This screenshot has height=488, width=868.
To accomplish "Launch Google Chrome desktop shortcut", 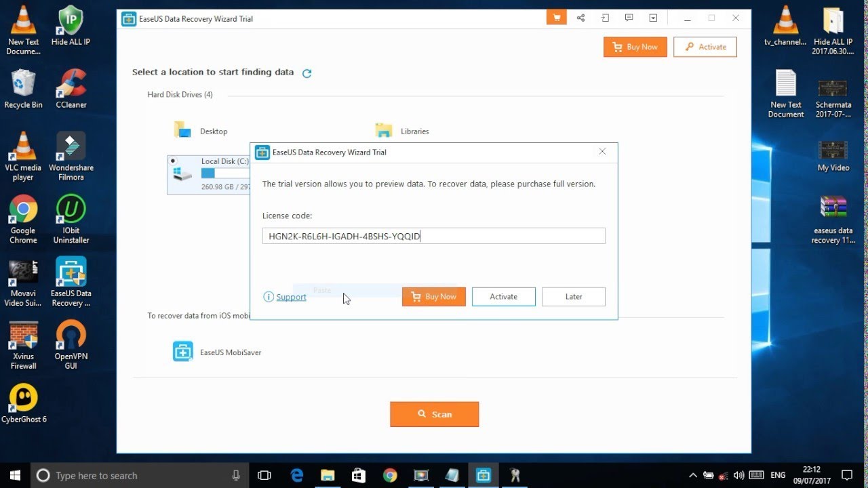I will (x=23, y=220).
